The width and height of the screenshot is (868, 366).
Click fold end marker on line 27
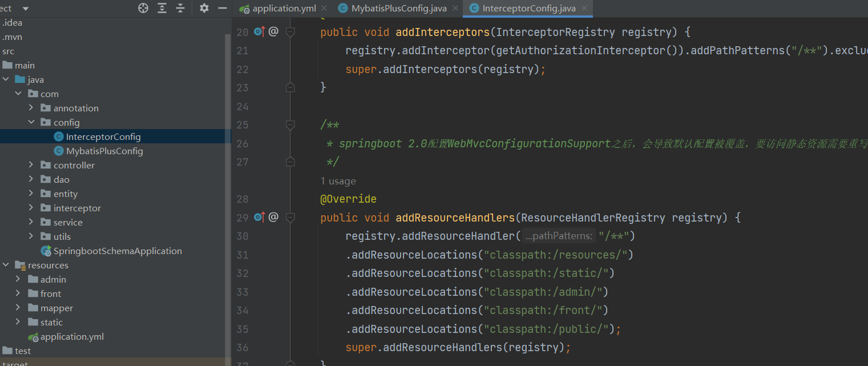pos(290,162)
